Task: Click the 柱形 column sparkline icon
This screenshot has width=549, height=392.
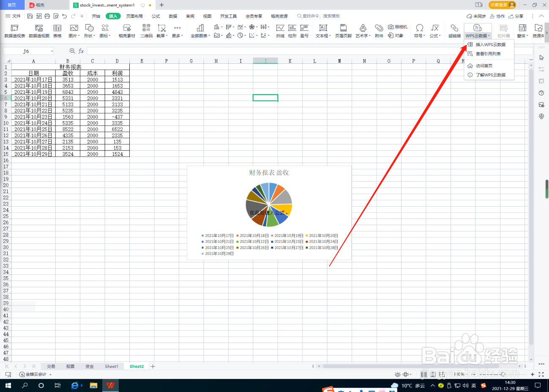Action: pyautogui.click(x=292, y=31)
